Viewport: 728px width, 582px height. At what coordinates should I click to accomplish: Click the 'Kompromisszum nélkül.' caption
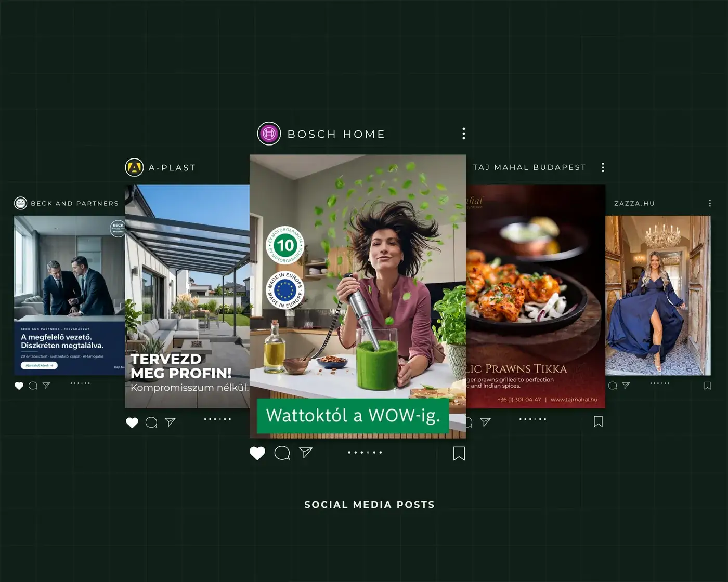pos(189,388)
